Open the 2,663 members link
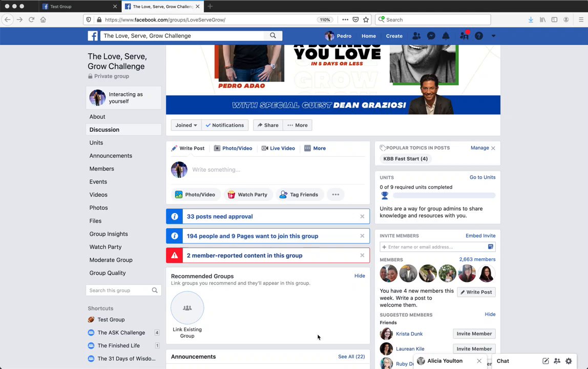 point(477,259)
